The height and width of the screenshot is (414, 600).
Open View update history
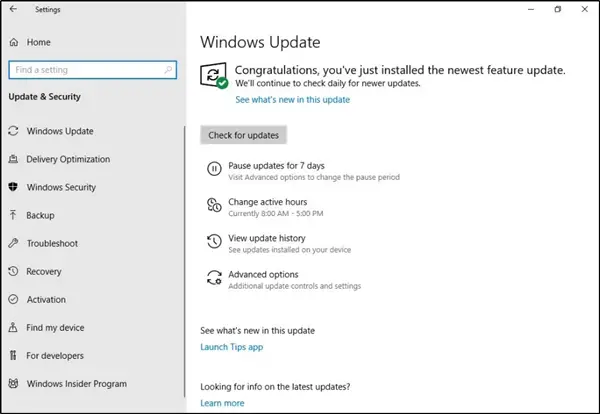pyautogui.click(x=279, y=243)
